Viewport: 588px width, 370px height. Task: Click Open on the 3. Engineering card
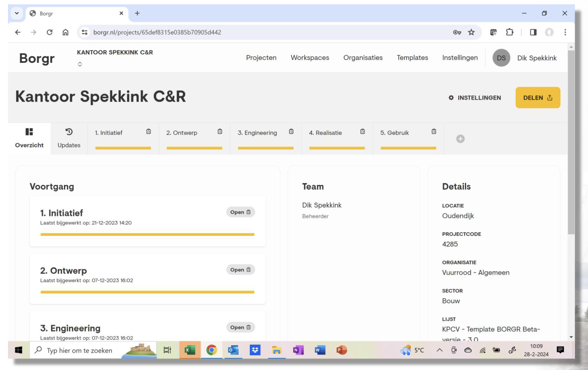(241, 327)
